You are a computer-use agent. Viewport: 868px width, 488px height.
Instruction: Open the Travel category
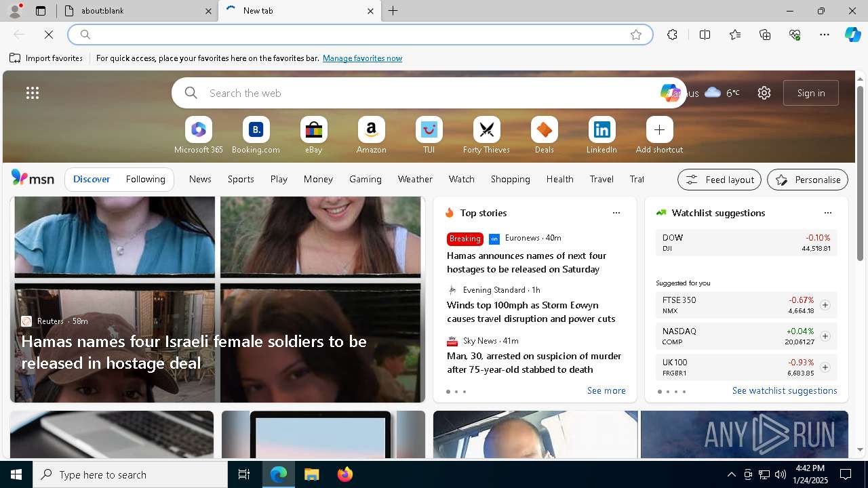[x=601, y=179]
